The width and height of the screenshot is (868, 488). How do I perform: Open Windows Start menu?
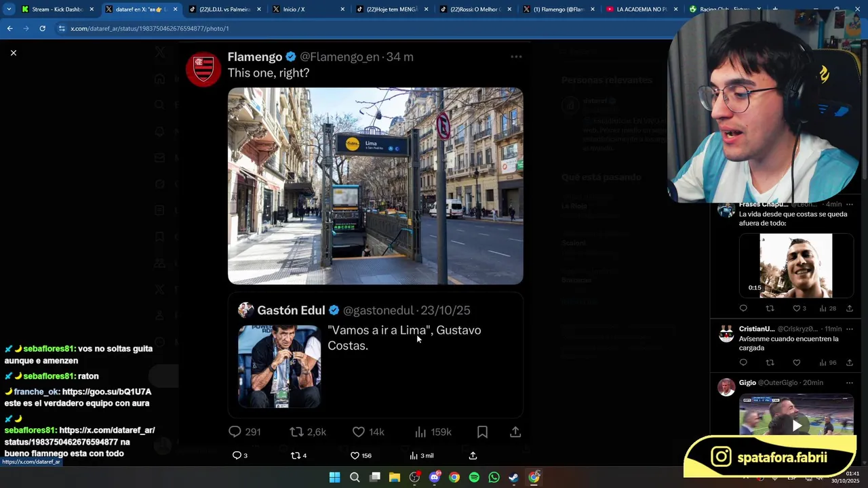334,477
